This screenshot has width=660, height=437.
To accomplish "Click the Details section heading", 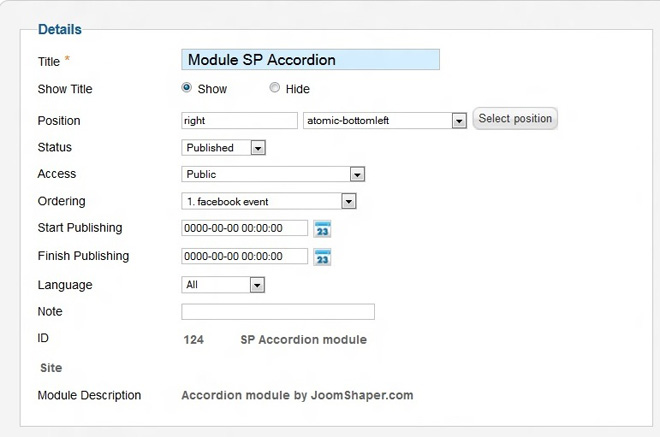I will click(x=60, y=30).
